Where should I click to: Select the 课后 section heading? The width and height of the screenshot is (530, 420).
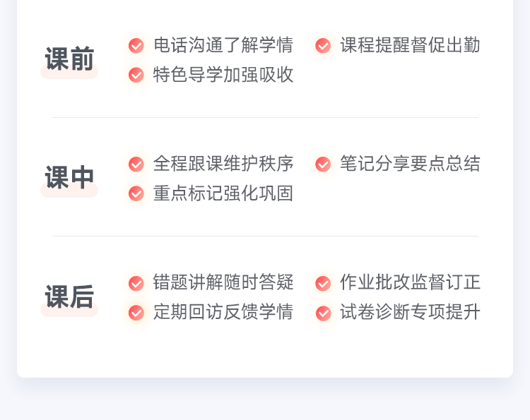[x=69, y=297]
